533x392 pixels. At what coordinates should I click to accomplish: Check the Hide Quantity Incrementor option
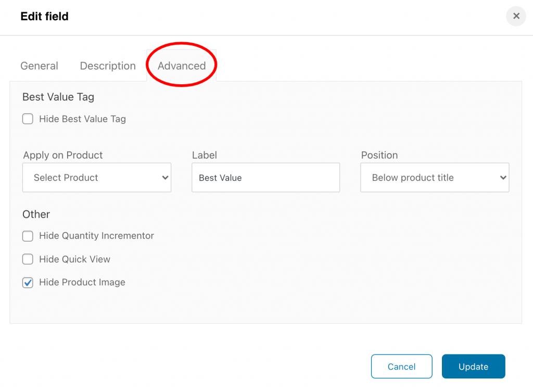coord(28,236)
